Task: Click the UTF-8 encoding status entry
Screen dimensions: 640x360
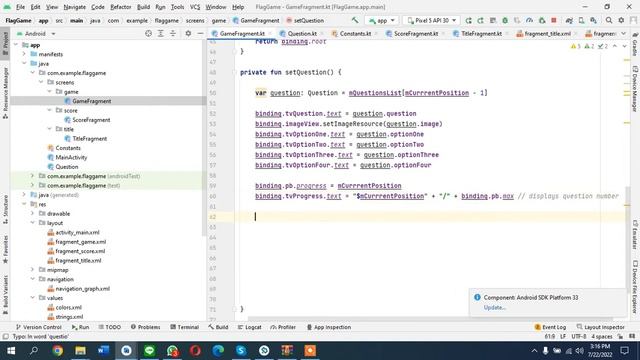Action: coord(578,336)
